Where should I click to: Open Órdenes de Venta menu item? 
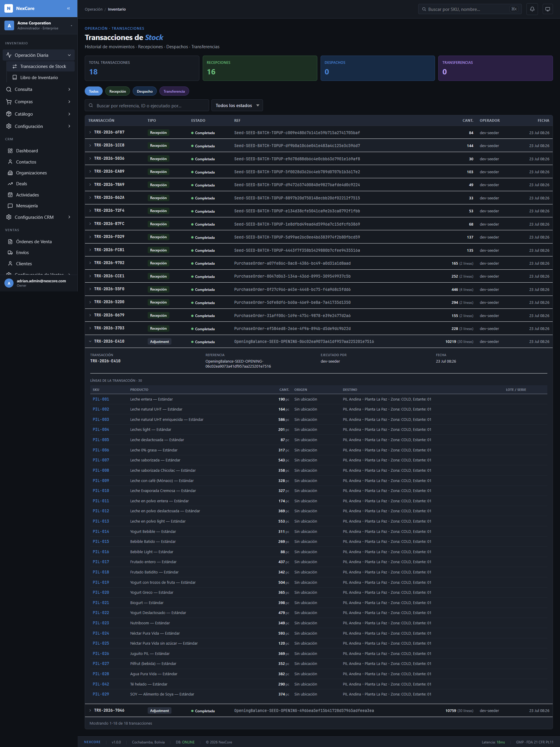pos(39,241)
